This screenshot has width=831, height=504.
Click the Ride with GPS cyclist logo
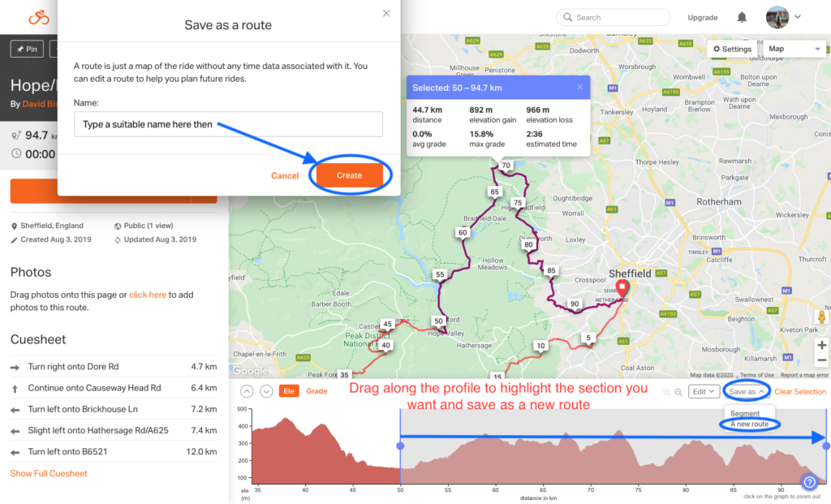[39, 18]
